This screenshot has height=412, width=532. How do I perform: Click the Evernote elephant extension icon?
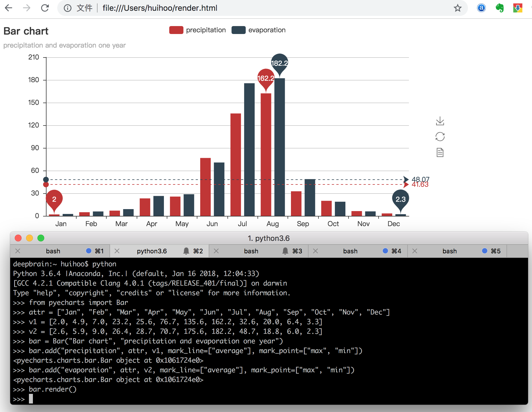(499, 8)
